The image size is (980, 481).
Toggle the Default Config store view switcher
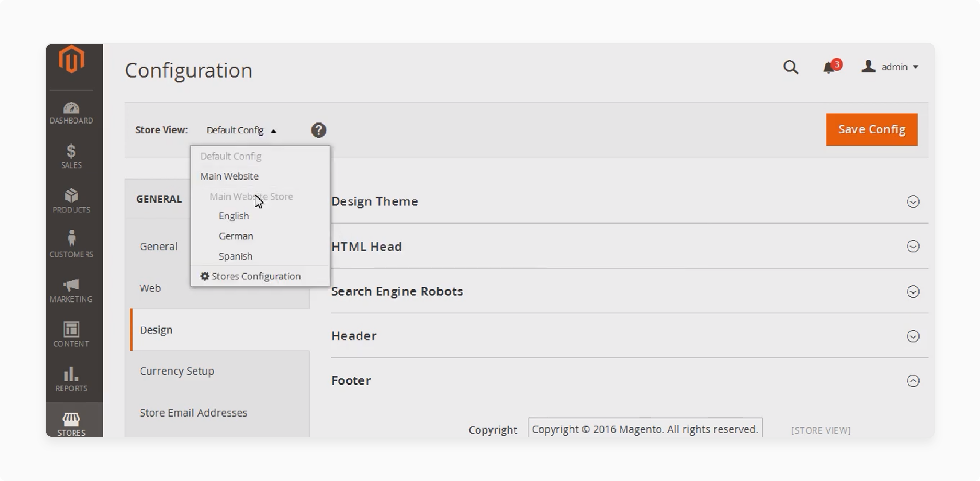pyautogui.click(x=241, y=130)
